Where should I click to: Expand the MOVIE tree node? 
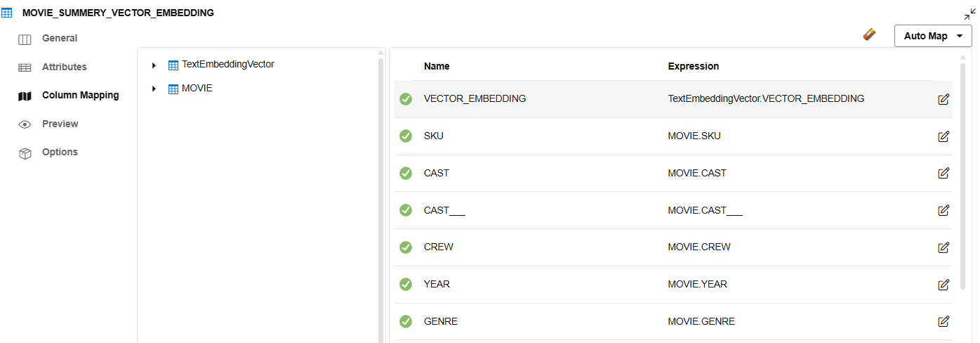click(x=154, y=89)
